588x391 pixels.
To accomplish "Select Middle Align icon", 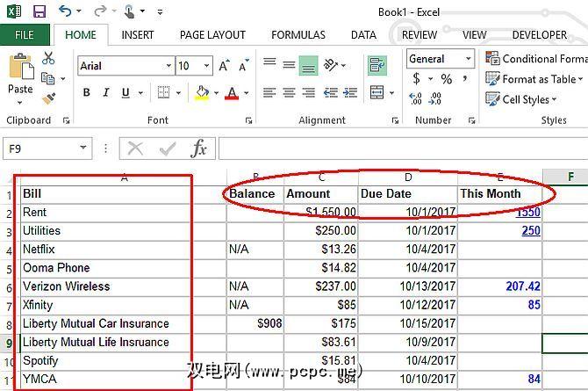I will pyautogui.click(x=289, y=65).
